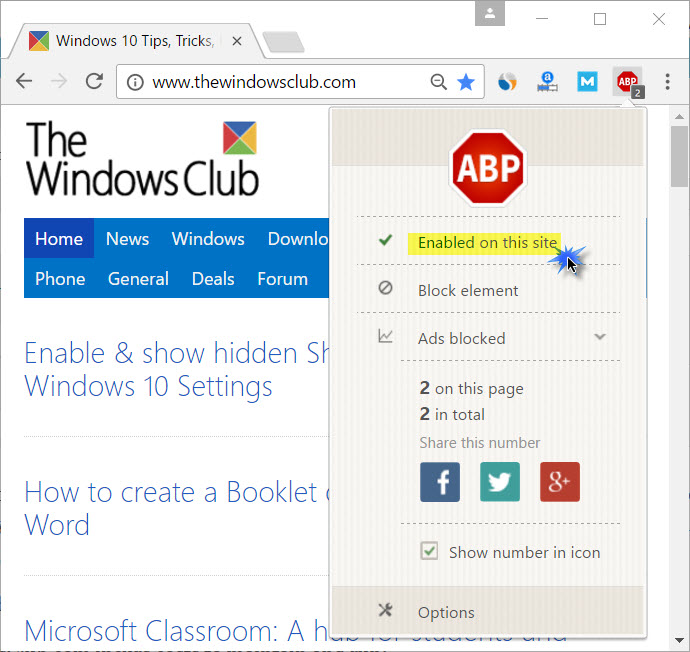
Task: Open the Phone navigation tab
Action: pyautogui.click(x=60, y=279)
